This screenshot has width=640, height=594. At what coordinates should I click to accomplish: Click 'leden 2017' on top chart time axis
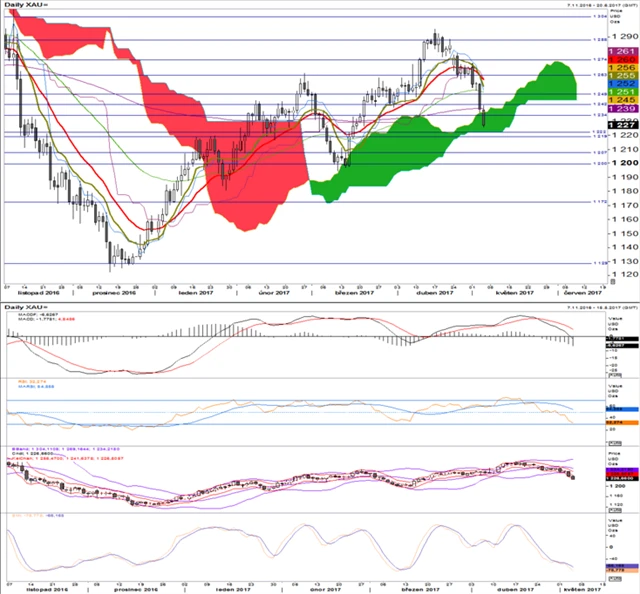(196, 293)
